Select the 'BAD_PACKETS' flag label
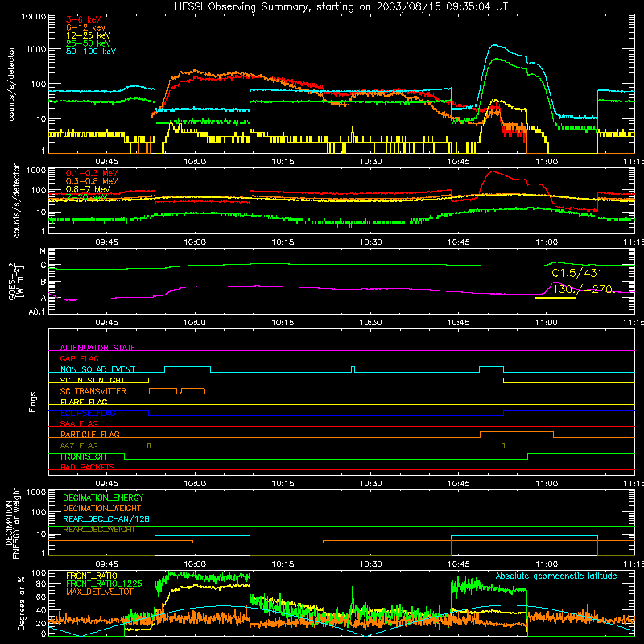Image resolution: width=644 pixels, height=644 pixels. pos(88,467)
